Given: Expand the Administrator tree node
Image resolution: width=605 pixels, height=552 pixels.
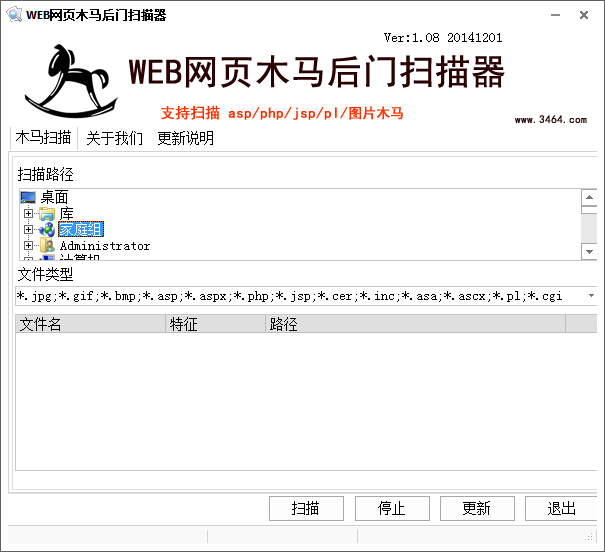Looking at the screenshot, I should pyautogui.click(x=29, y=245).
